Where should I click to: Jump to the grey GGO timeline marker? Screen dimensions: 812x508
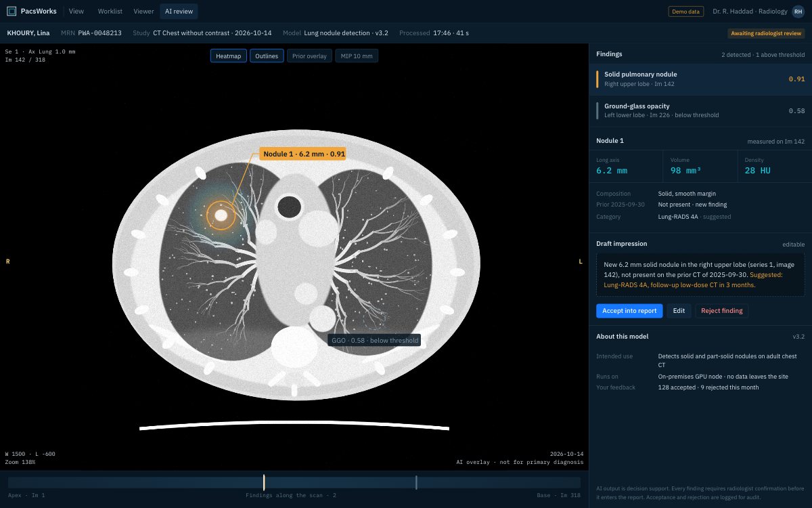coord(416,482)
